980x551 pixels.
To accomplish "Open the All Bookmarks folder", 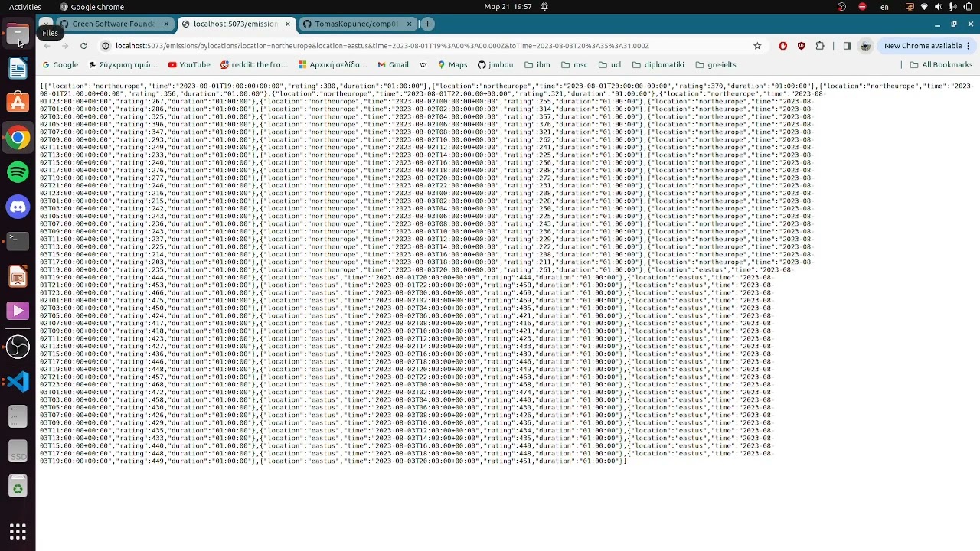I will click(941, 65).
